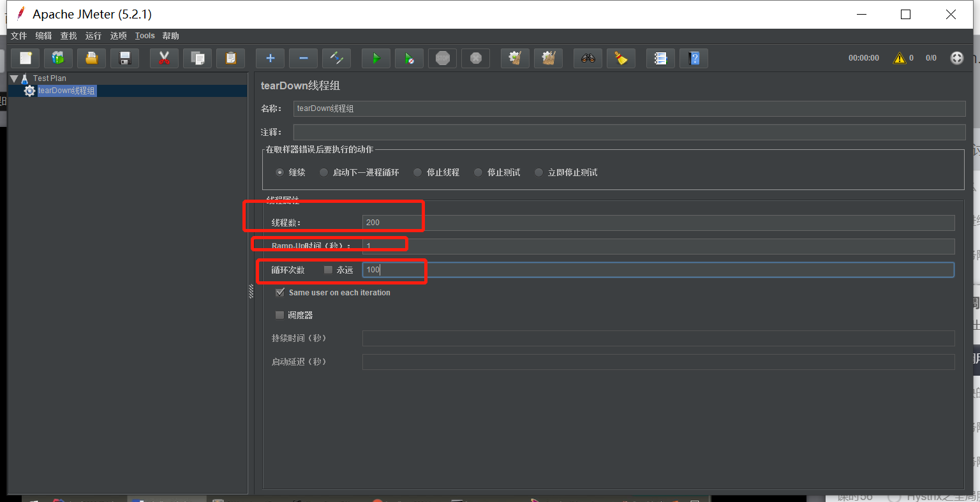
Task: Select Test Plan in the tree
Action: click(x=49, y=78)
